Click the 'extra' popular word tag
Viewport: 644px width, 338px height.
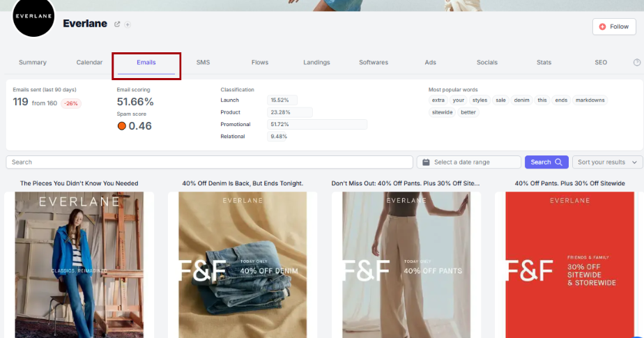pyautogui.click(x=438, y=100)
